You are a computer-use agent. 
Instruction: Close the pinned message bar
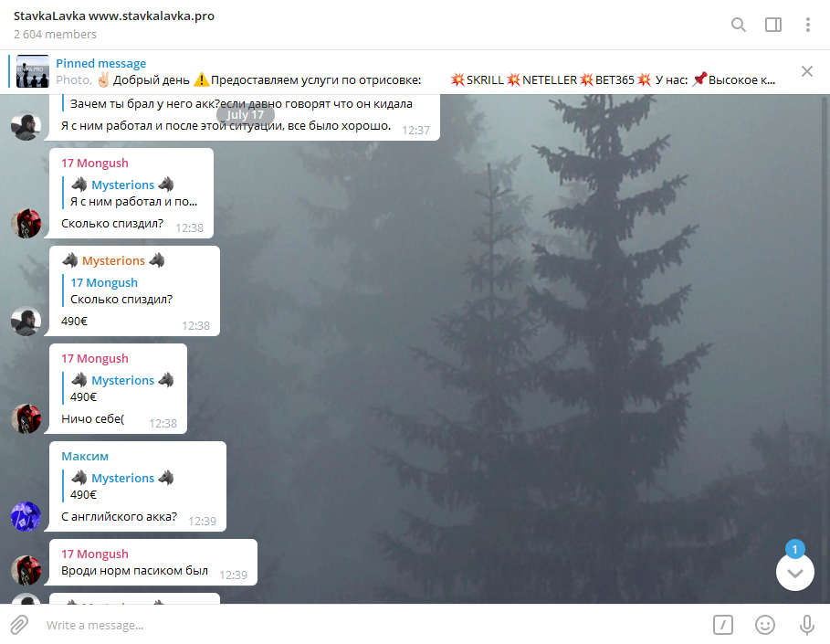[806, 71]
